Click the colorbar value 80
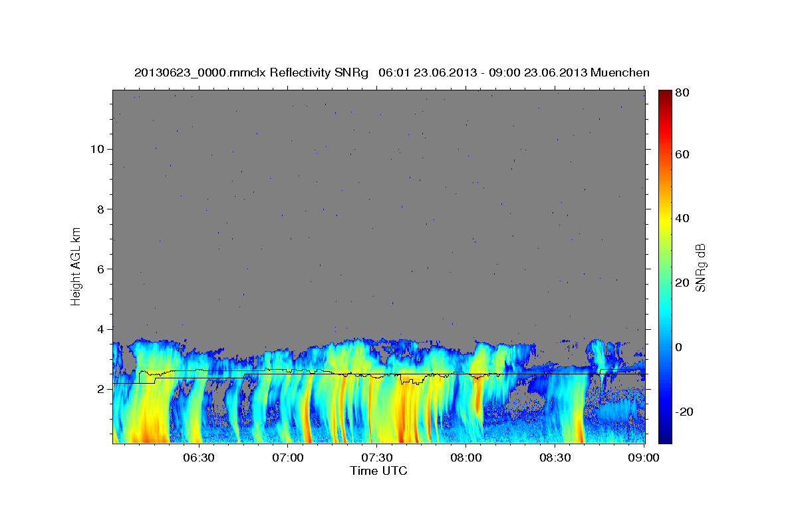 click(x=683, y=93)
